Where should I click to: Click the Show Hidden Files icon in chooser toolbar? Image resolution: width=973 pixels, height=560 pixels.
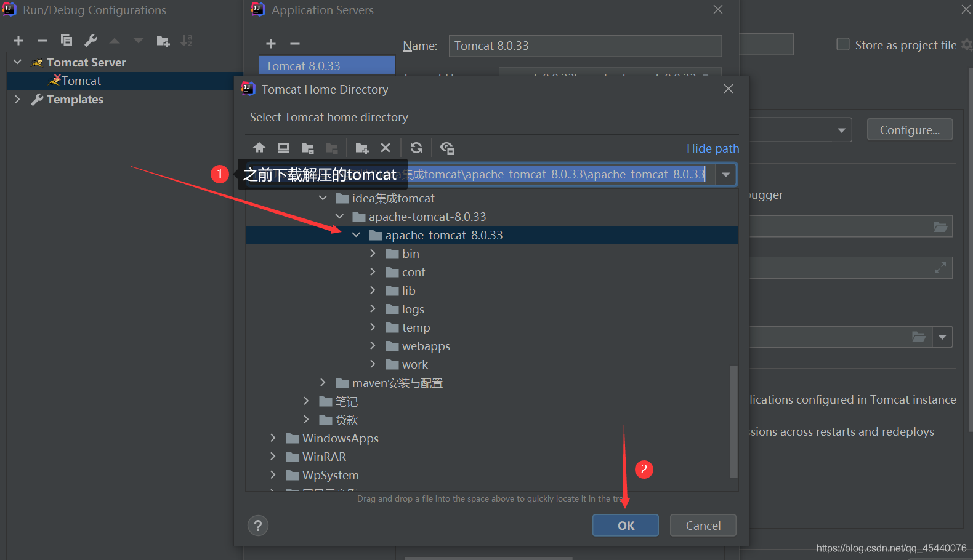click(x=447, y=148)
